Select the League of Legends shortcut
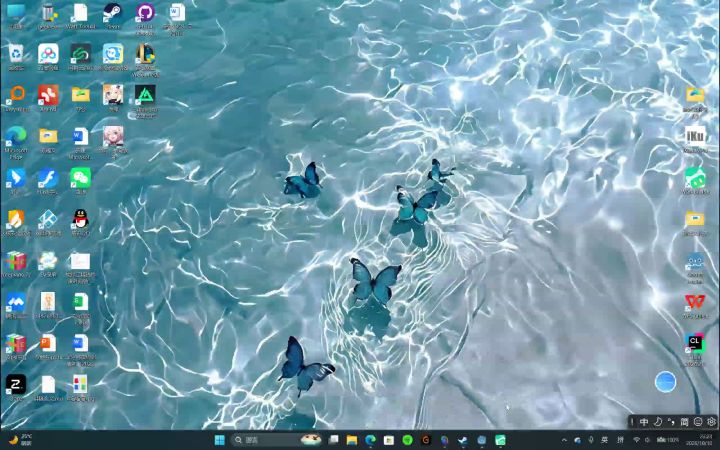The height and width of the screenshot is (450, 720). pos(145,54)
